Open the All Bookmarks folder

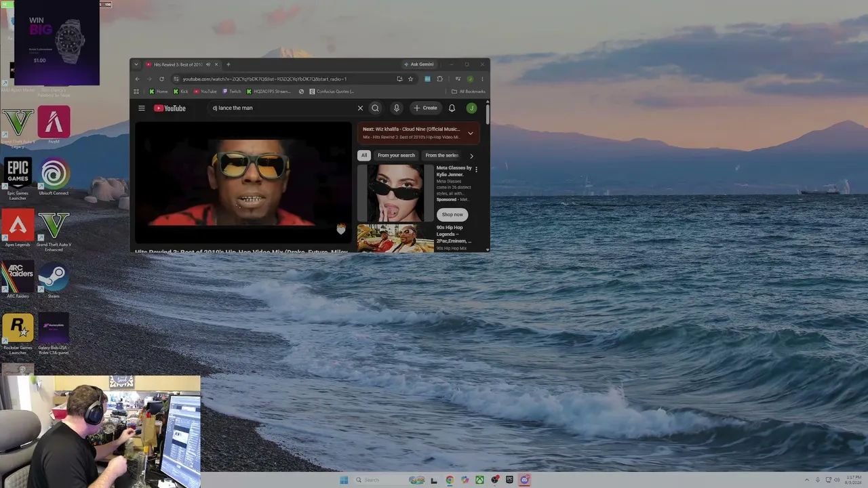pos(469,91)
